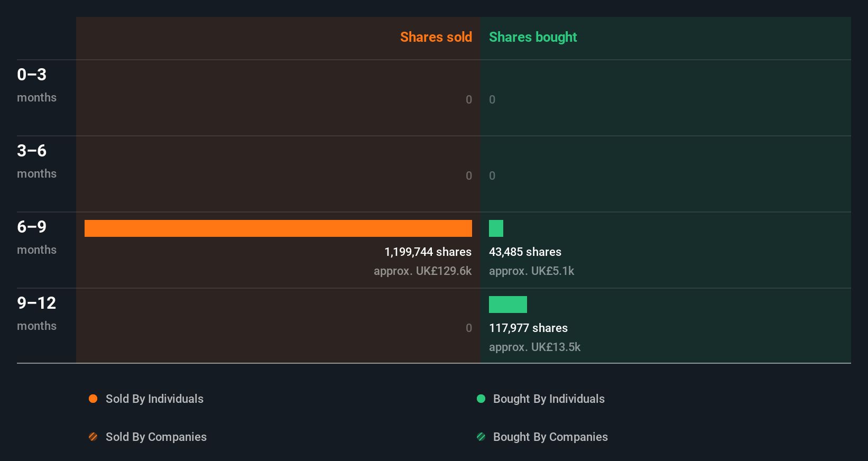Click the striped Sold By Companies legend icon

click(93, 437)
